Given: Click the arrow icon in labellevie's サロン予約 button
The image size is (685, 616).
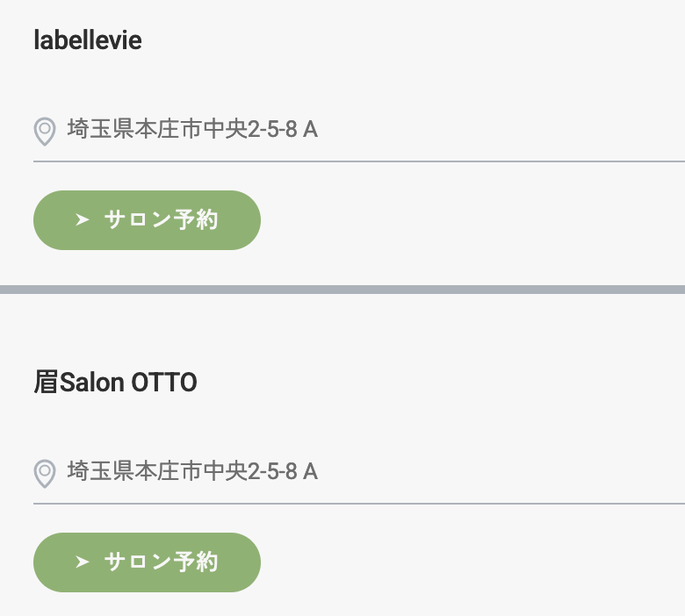Looking at the screenshot, I should [83, 219].
